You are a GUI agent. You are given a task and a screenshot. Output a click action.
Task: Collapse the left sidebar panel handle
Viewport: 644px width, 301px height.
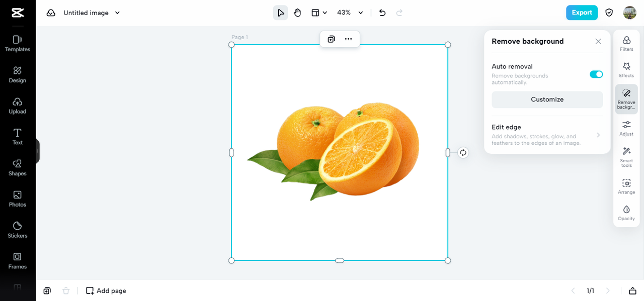(x=37, y=151)
